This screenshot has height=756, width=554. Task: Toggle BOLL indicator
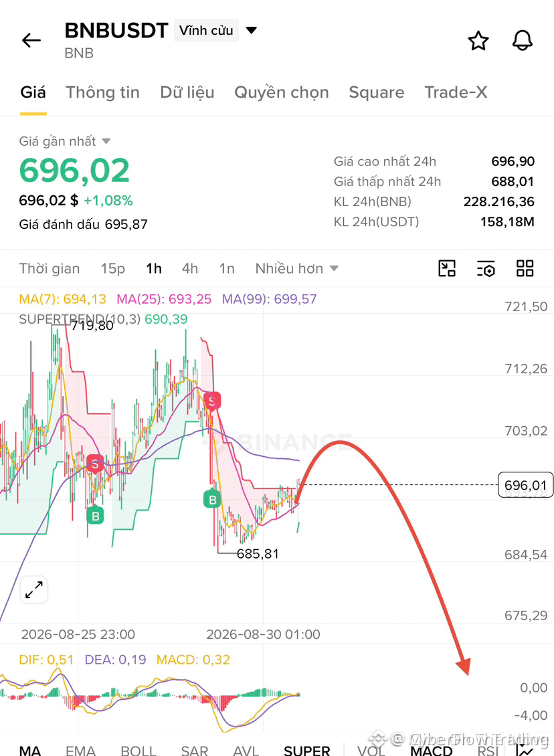(x=138, y=750)
